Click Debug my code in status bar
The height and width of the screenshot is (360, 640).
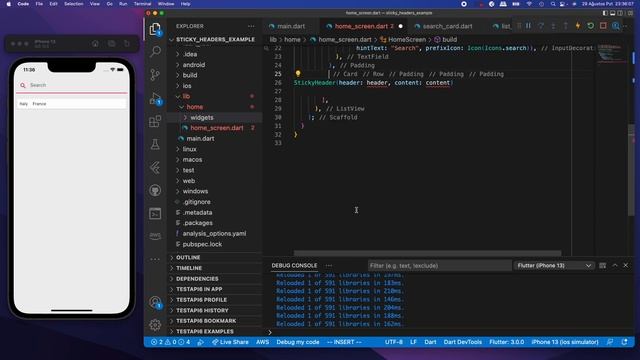coord(298,342)
